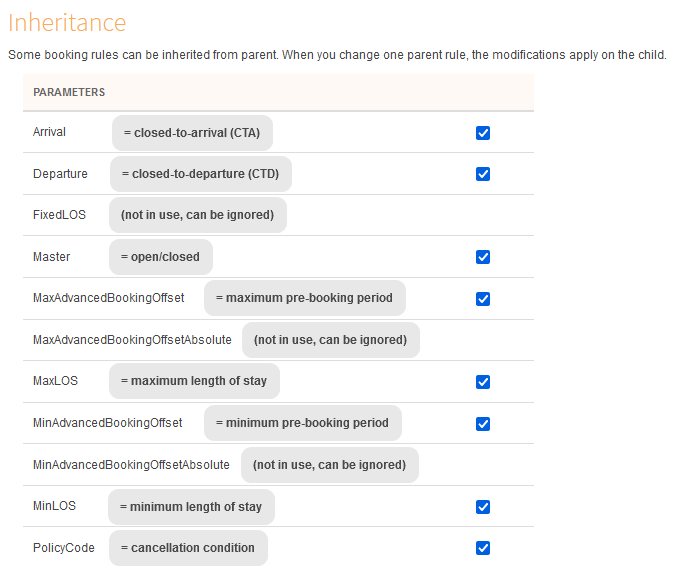This screenshot has height=568, width=674.
Task: Click the Inheritance section heading
Action: click(x=67, y=22)
